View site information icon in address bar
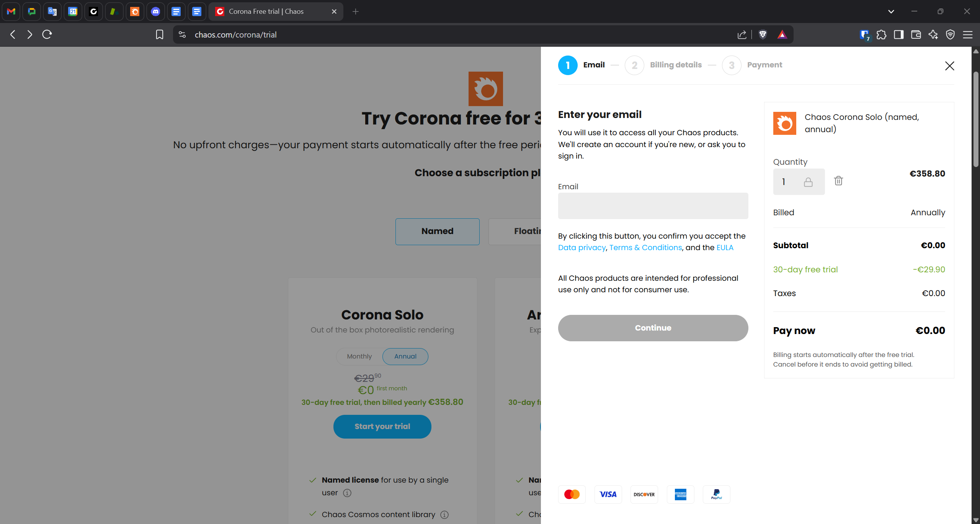 click(182, 34)
